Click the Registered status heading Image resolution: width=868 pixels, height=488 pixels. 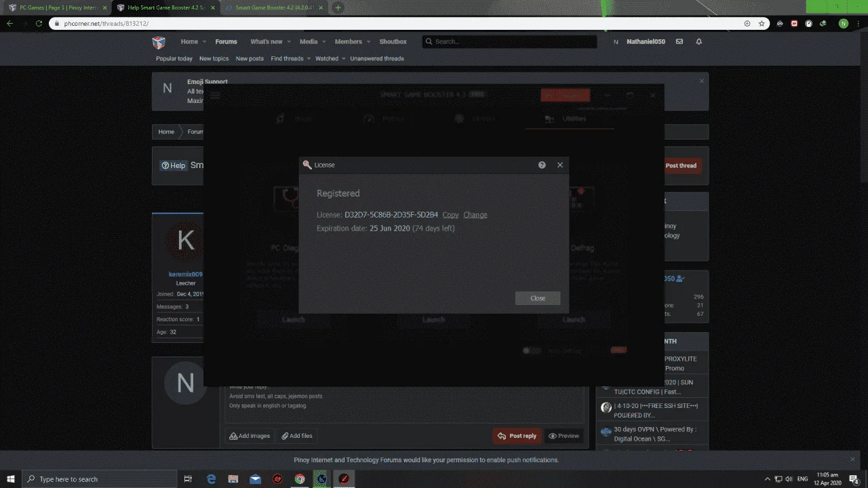coord(338,193)
